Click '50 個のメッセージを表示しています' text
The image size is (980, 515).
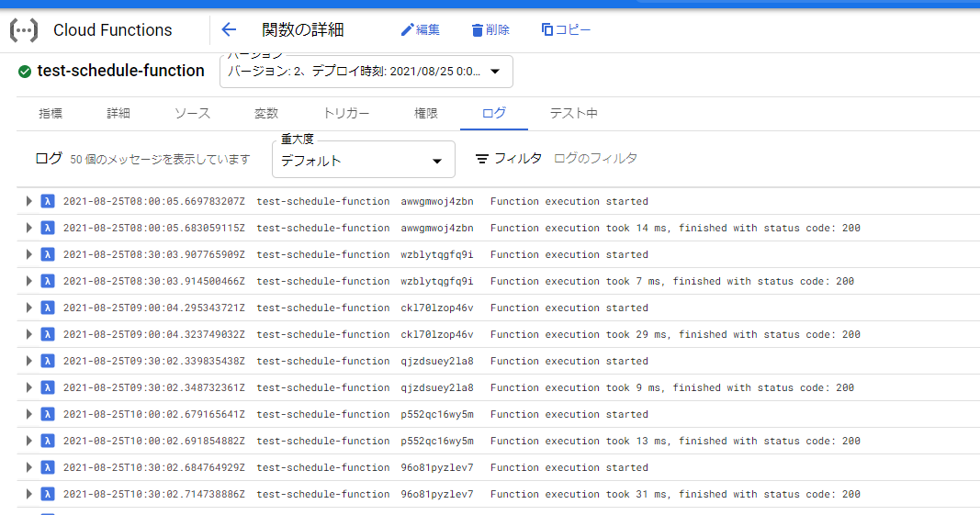(160, 160)
